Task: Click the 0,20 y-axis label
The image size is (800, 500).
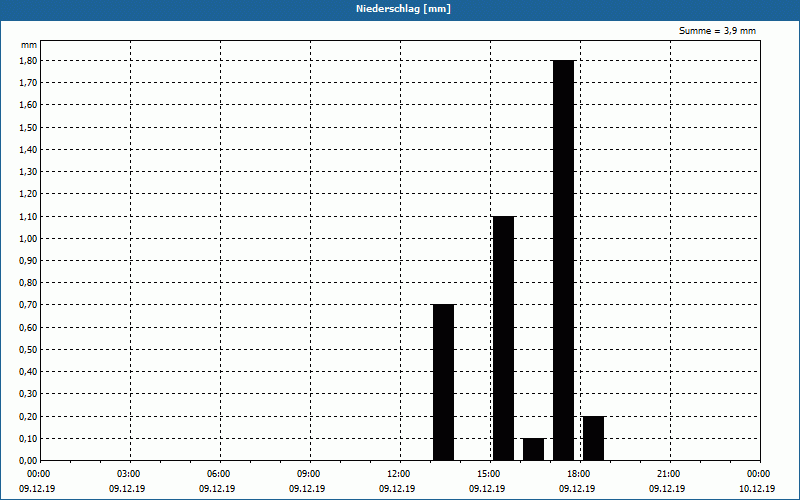Action: click(x=28, y=416)
